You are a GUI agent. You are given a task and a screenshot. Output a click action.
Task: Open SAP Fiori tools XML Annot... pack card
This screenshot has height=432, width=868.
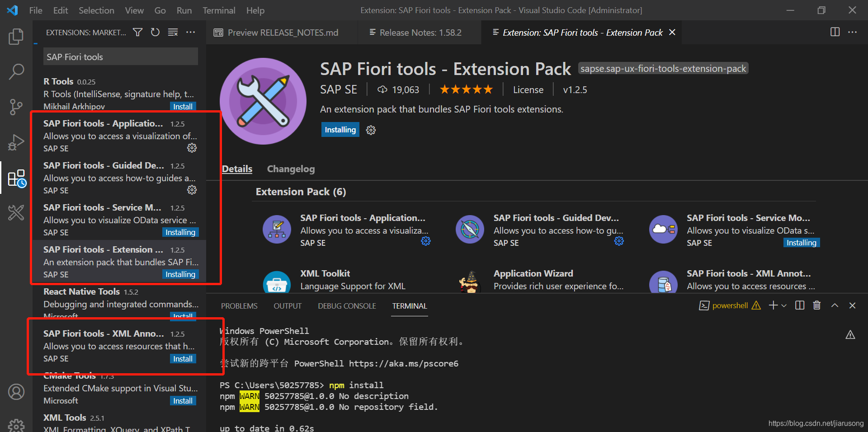click(x=735, y=280)
